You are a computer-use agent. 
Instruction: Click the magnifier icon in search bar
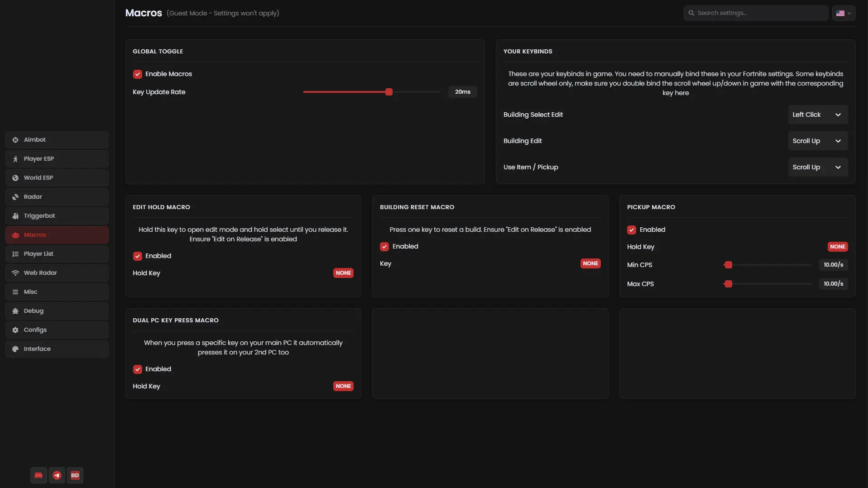click(x=691, y=13)
